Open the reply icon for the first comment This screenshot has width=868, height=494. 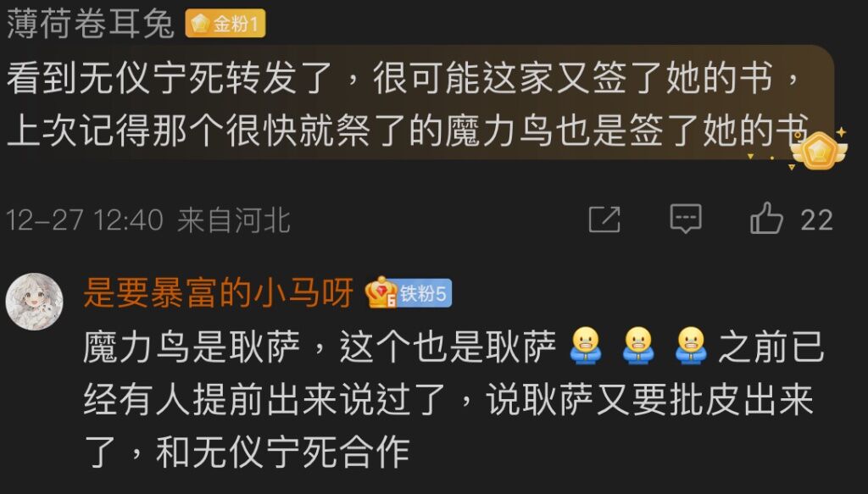(x=685, y=219)
